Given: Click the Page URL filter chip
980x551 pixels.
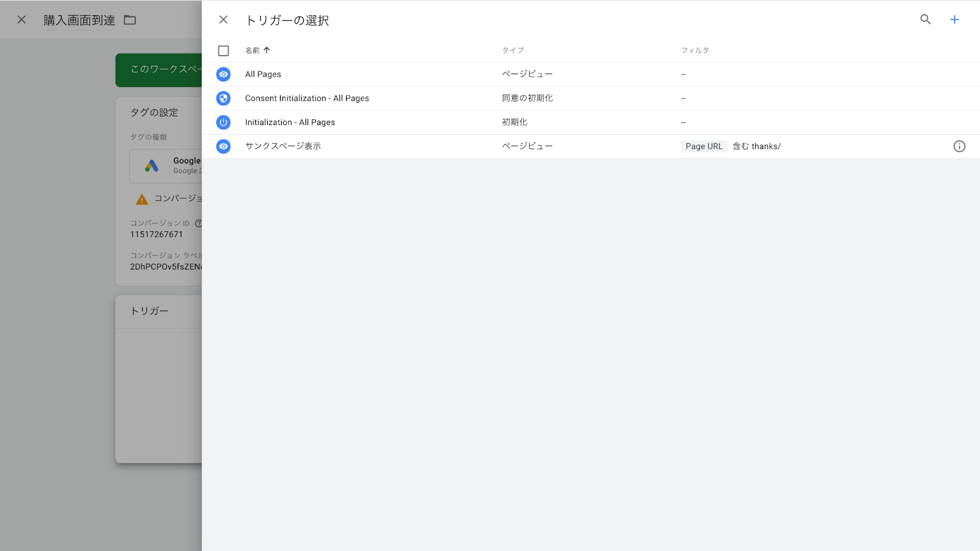Looking at the screenshot, I should click(704, 146).
